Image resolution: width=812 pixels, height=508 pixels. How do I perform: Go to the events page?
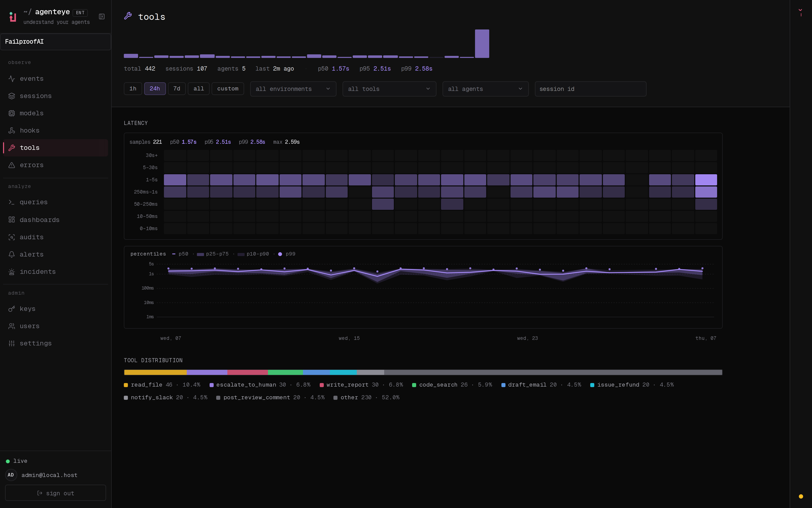point(55,79)
